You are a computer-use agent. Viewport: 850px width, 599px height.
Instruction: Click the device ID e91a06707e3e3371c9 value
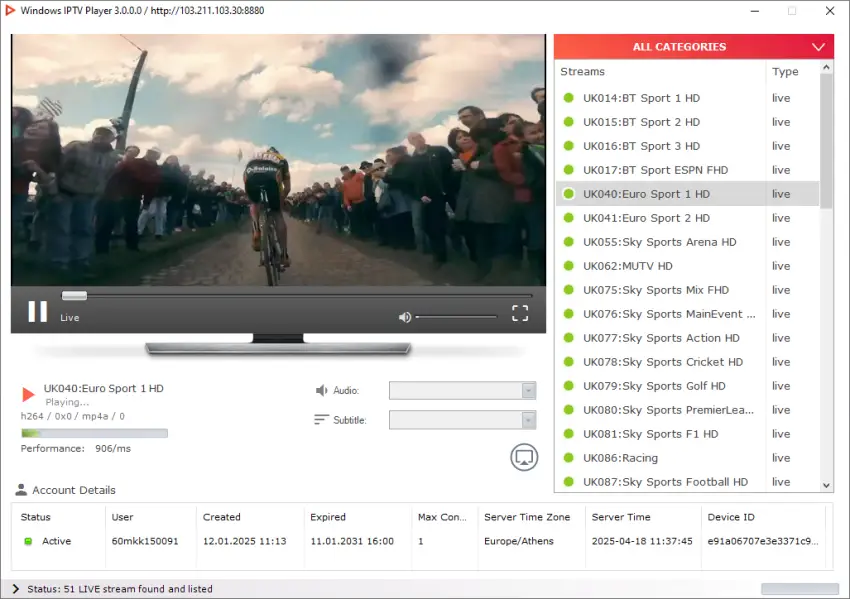pyautogui.click(x=763, y=541)
